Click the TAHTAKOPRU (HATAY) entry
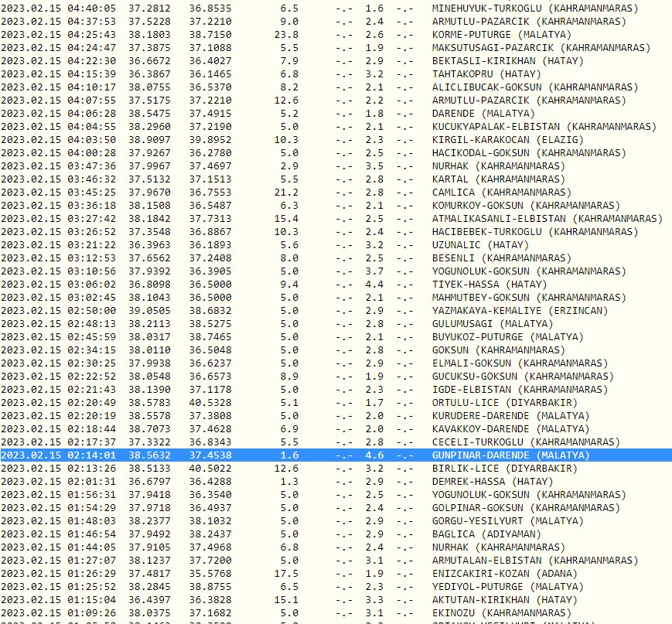Viewport: 672px width, 624px height. pos(336,74)
